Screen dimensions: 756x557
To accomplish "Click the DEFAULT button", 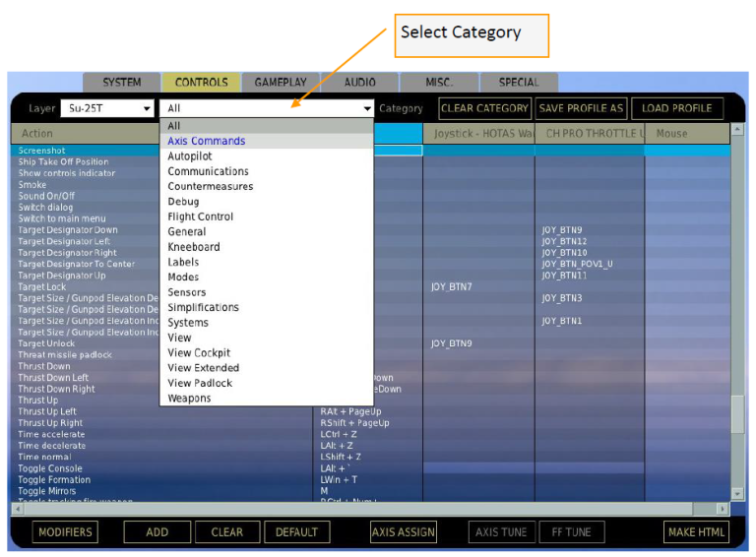I will click(x=296, y=532).
